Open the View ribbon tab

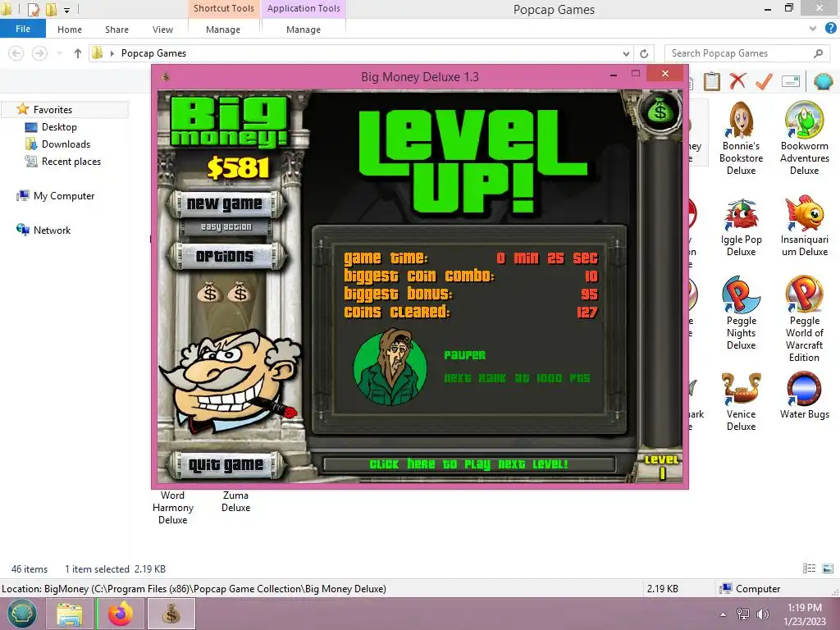[x=162, y=30]
